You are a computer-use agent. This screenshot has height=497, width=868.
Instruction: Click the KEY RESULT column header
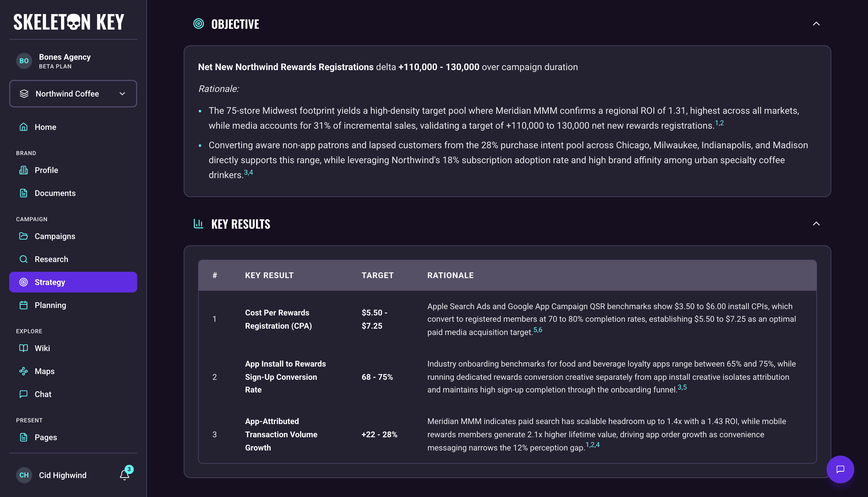269,275
